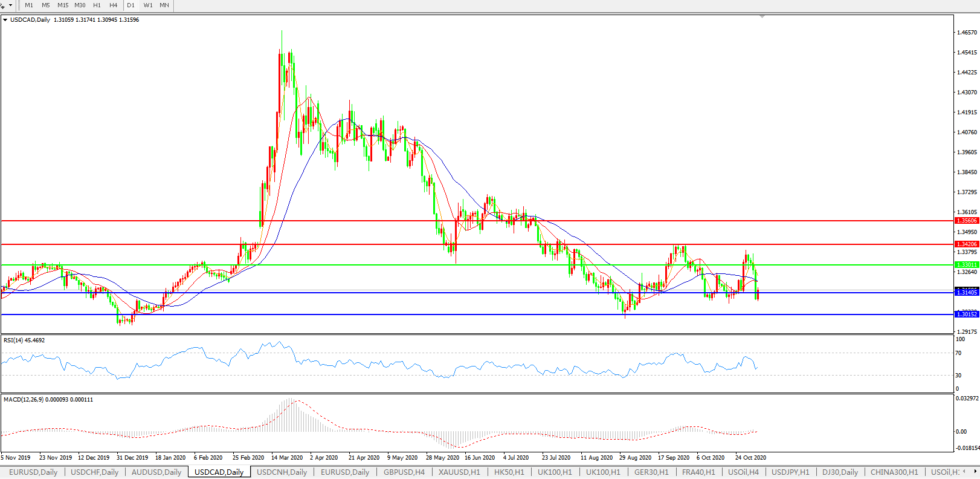Click the 1.35606 red price level label
The image size is (980, 479).
point(967,221)
